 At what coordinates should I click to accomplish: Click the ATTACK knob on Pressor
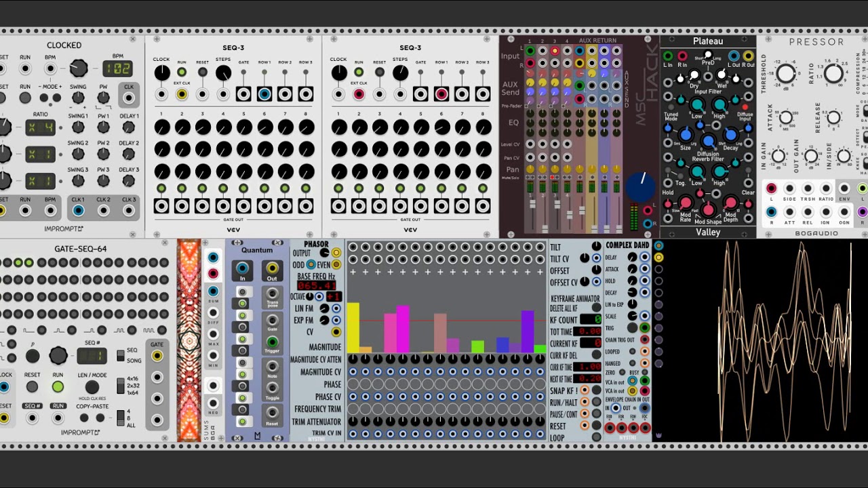coord(787,118)
